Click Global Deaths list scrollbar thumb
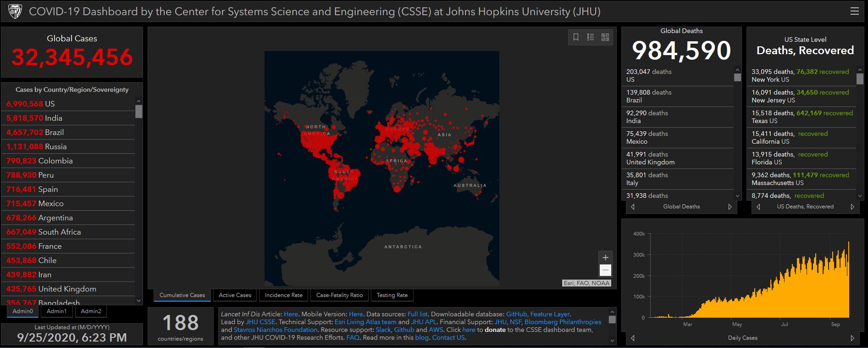 (737, 77)
